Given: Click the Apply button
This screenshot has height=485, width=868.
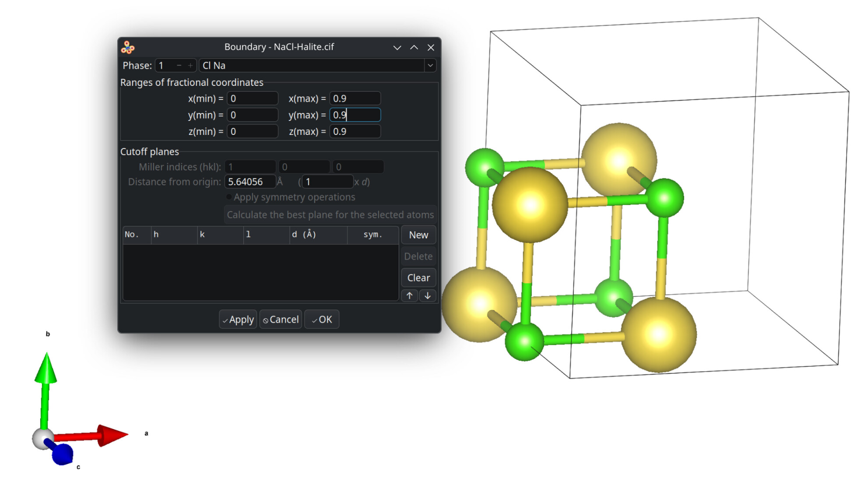Looking at the screenshot, I should tap(238, 320).
